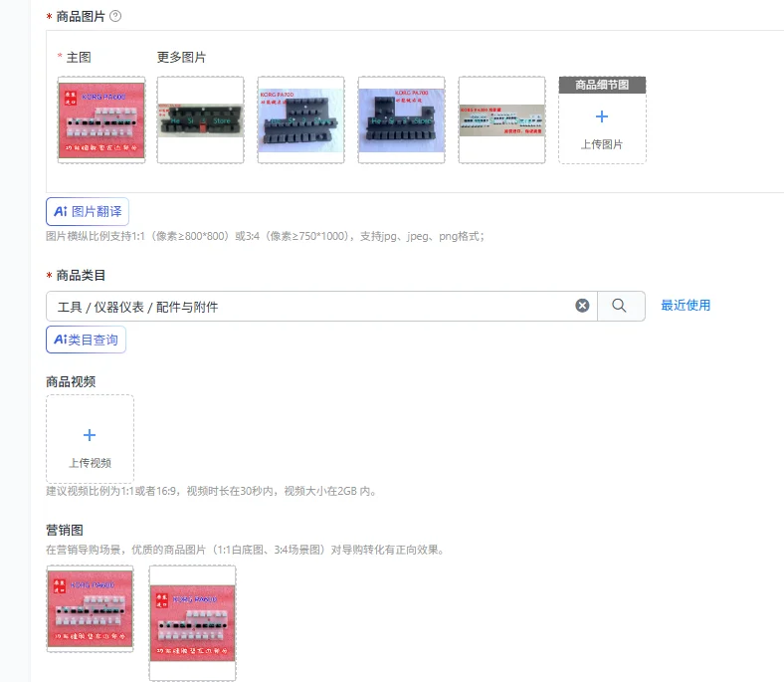Clear the category field with the X icon
The height and width of the screenshot is (682, 784).
pos(582,306)
